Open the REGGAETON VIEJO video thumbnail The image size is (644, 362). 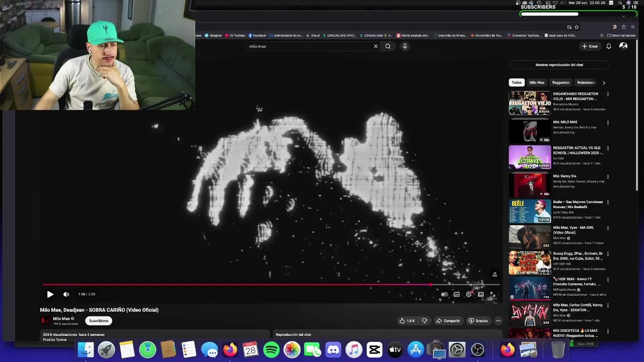pos(530,103)
